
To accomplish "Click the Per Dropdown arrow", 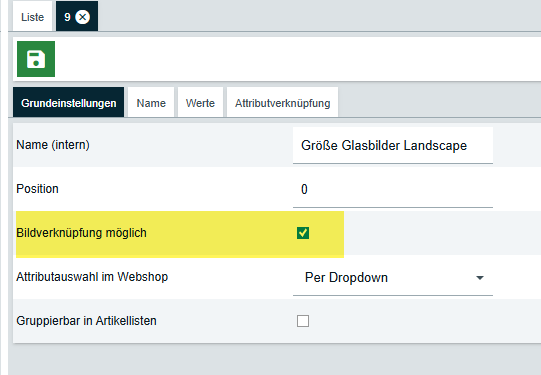I will point(480,278).
